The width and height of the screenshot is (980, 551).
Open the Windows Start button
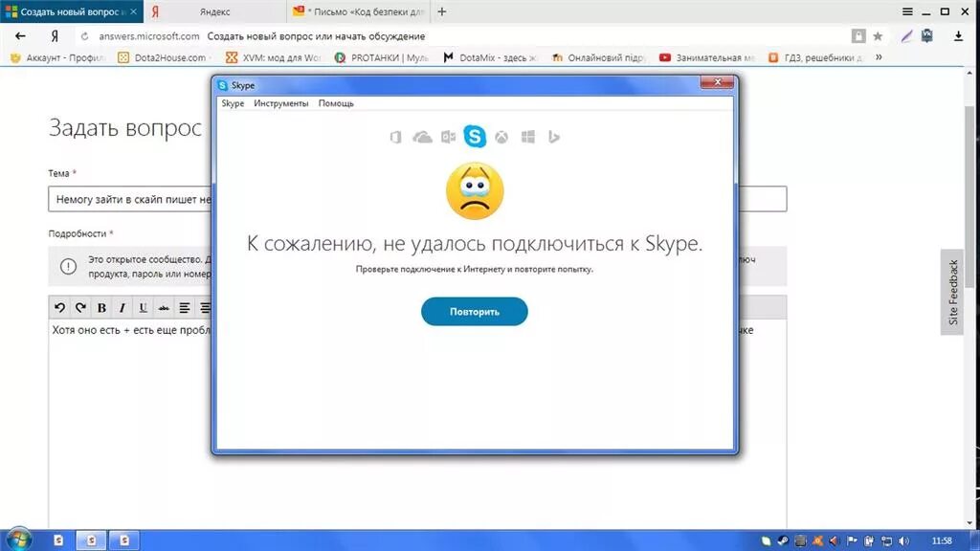click(x=17, y=540)
